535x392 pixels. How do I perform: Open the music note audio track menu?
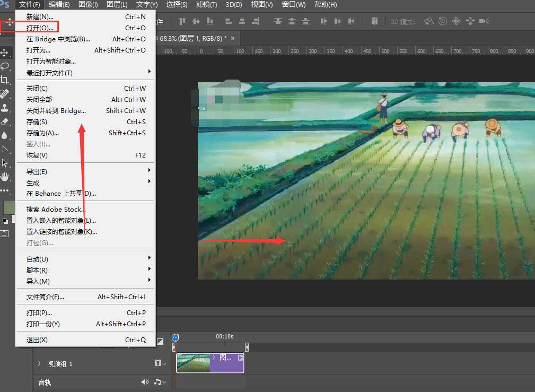pyautogui.click(x=160, y=382)
